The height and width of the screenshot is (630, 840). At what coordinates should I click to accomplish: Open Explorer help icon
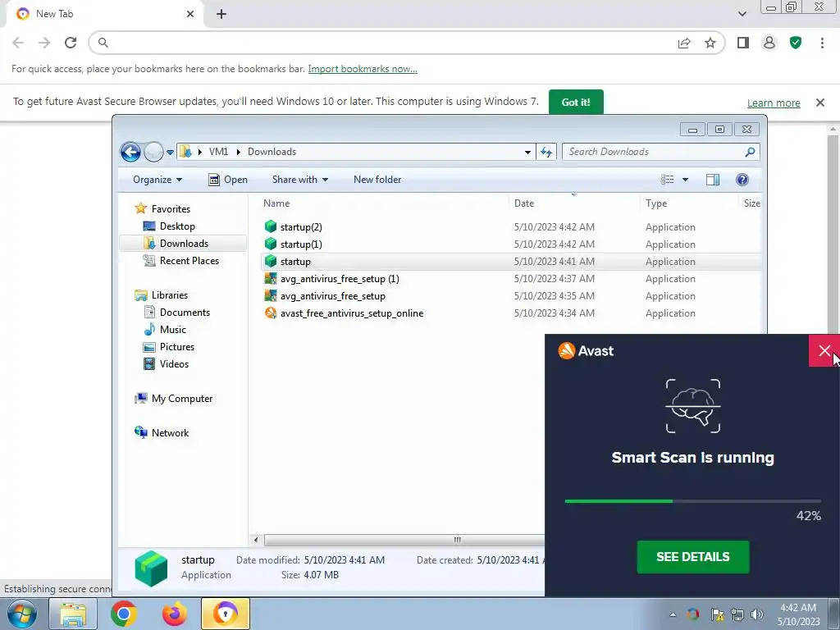pyautogui.click(x=742, y=180)
